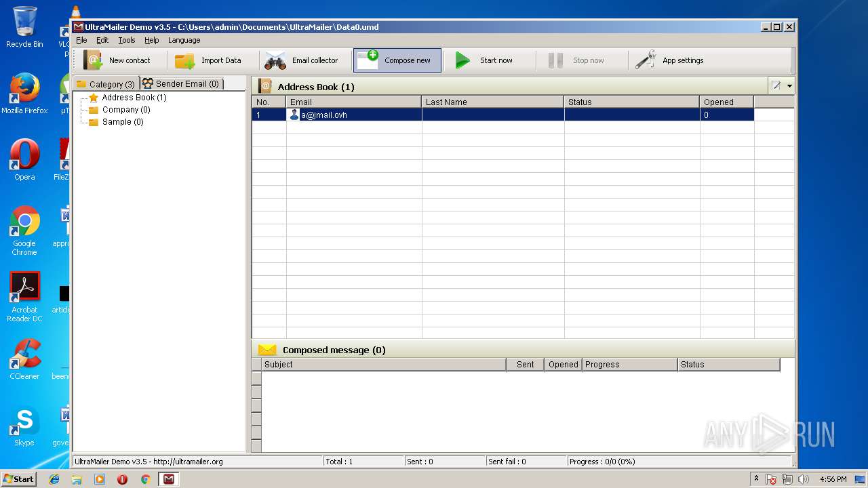Screen dimensions: 868x488
Task: Sort by the contact Status column header
Action: (632, 102)
